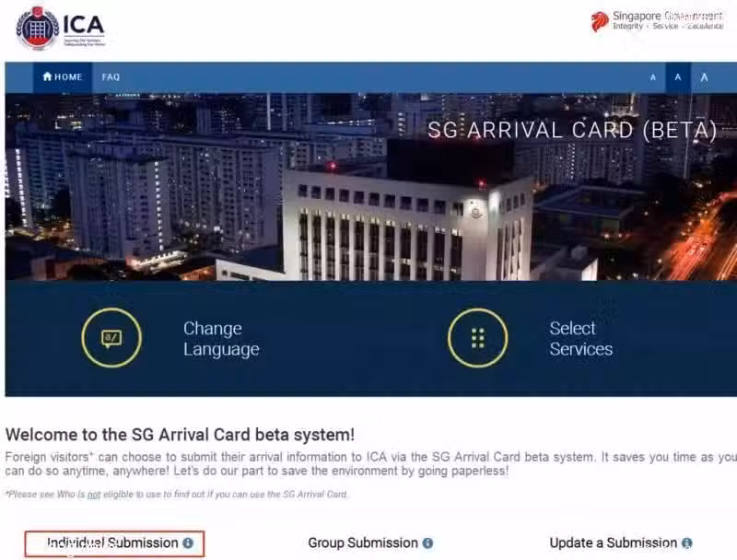
Task: Click info icon beside Group Submission
Action: click(x=427, y=543)
